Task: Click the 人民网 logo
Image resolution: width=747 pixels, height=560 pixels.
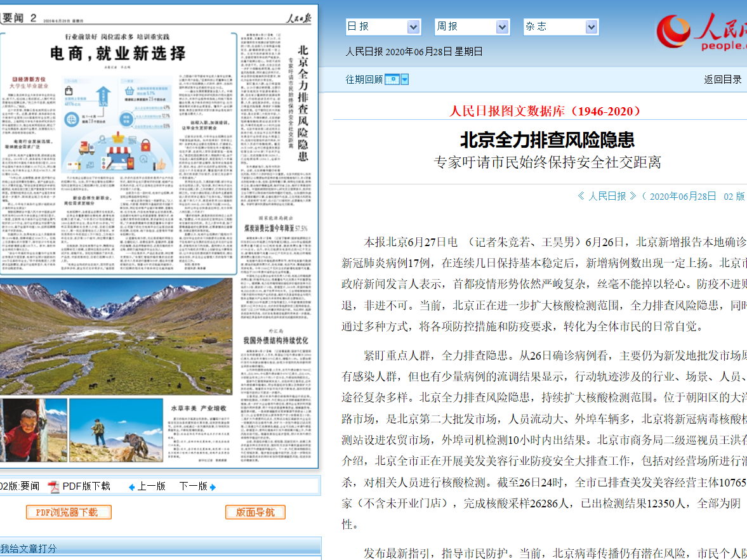Action: click(x=701, y=32)
